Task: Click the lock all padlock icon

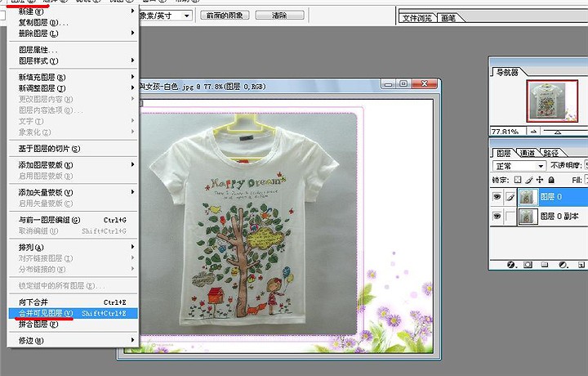Action: (x=551, y=180)
